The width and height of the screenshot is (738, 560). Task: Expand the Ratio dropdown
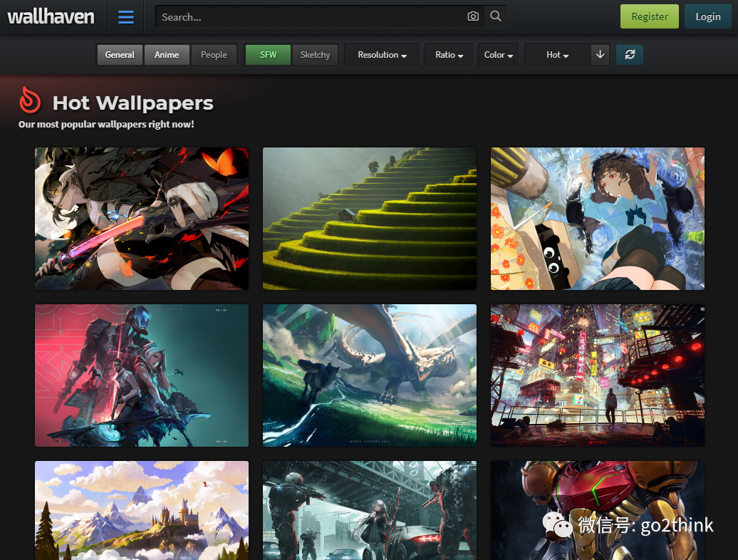(x=449, y=55)
